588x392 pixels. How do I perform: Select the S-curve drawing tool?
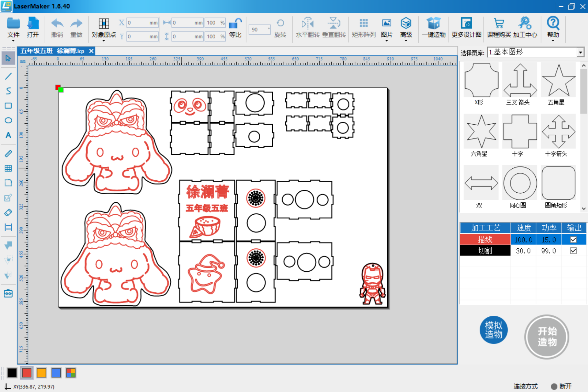8,91
